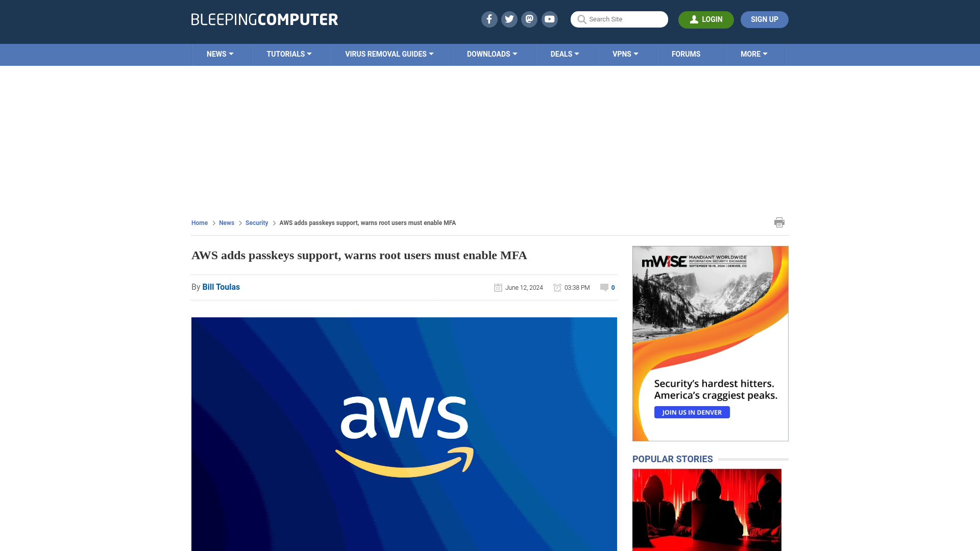Click author link Bill Toulas
This screenshot has width=980, height=551.
pos(221,287)
